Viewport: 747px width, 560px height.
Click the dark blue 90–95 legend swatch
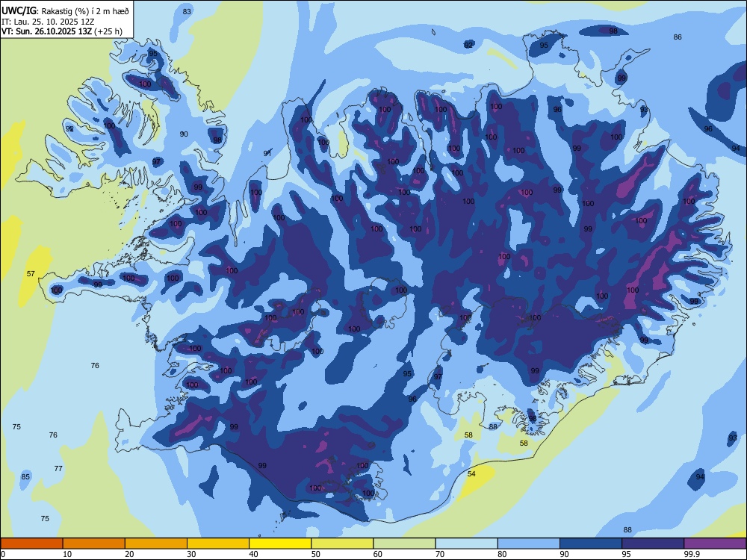pyautogui.click(x=591, y=544)
